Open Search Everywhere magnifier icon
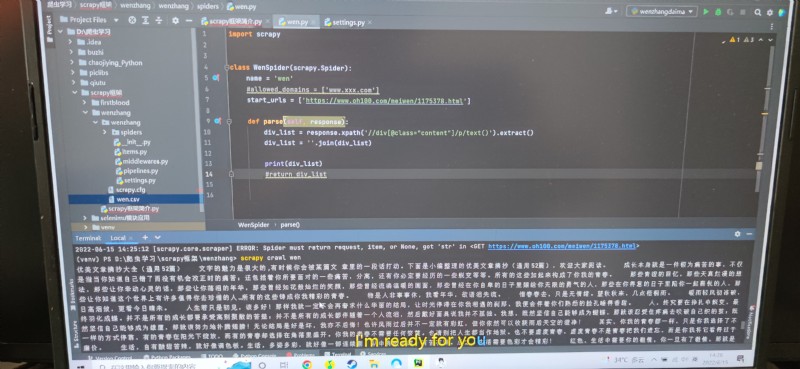 click(x=758, y=12)
